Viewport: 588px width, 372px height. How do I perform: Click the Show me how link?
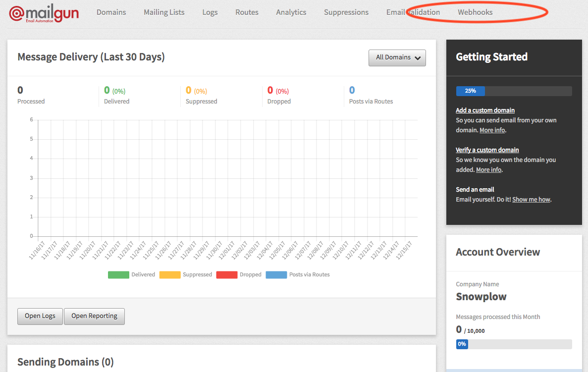[x=531, y=200]
